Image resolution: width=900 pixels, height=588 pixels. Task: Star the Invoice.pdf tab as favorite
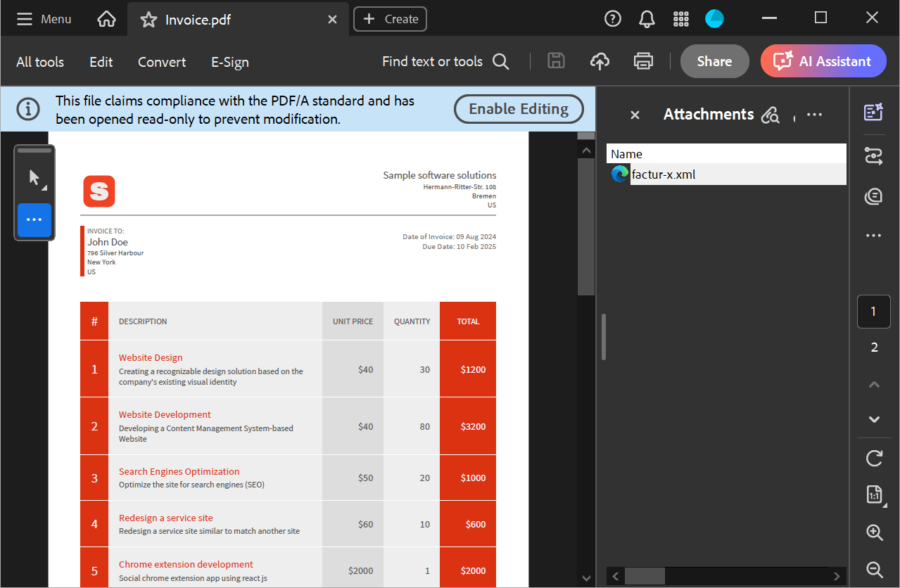tap(148, 20)
